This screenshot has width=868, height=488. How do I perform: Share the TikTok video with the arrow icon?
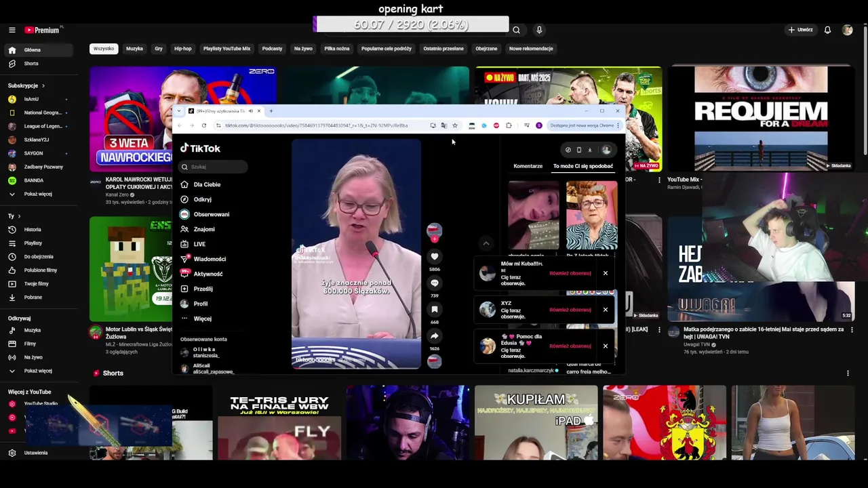click(x=435, y=335)
